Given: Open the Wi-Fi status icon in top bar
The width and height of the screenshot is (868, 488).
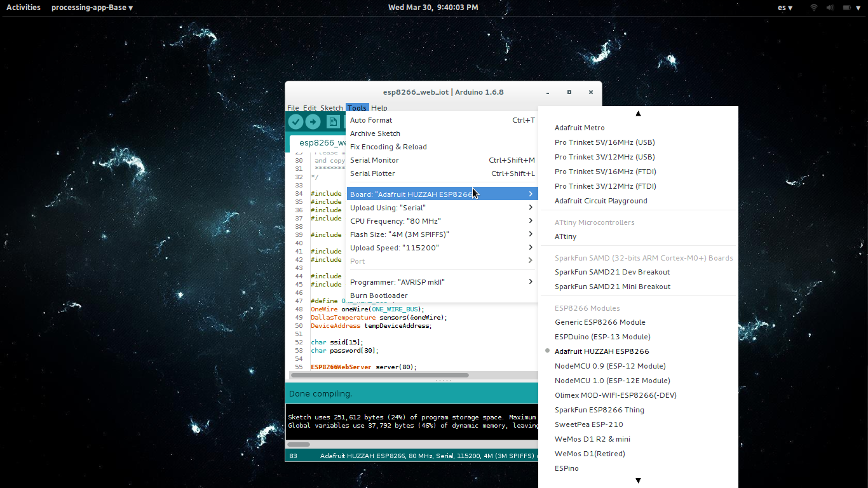Looking at the screenshot, I should [814, 8].
